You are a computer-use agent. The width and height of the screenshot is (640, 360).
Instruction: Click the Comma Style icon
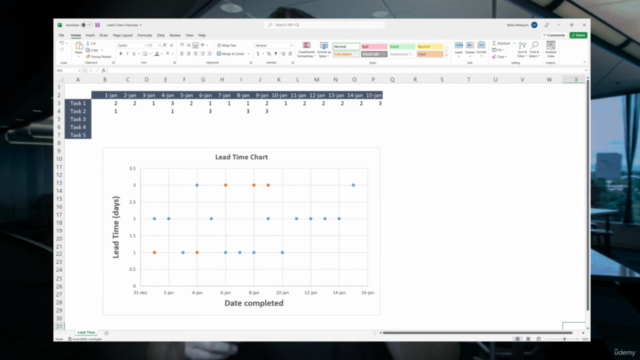point(276,54)
